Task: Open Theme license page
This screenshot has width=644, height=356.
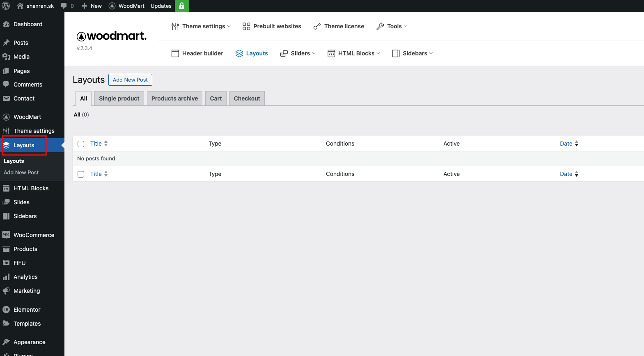Action: tap(339, 26)
